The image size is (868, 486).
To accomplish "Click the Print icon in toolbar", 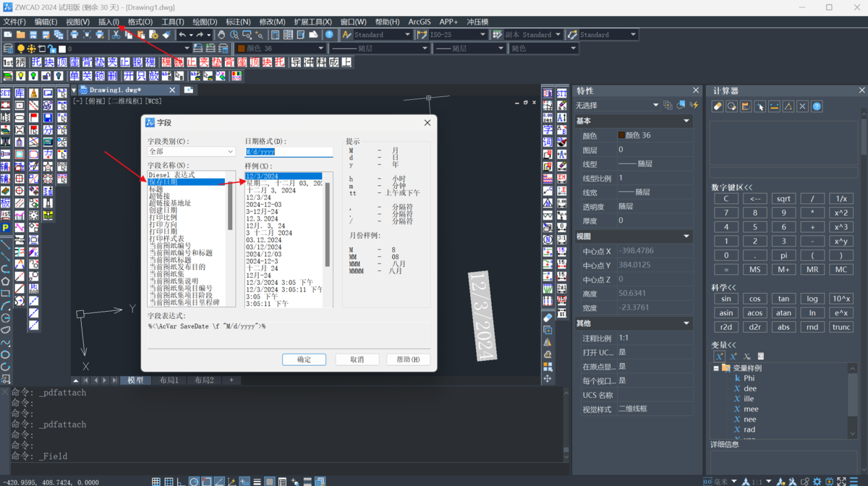I will point(74,35).
